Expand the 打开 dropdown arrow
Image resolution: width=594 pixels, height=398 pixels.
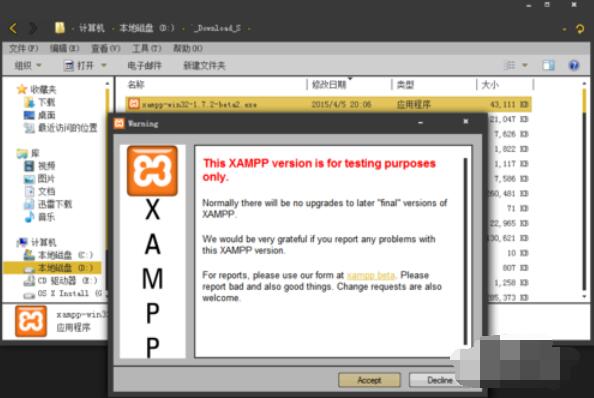point(103,66)
